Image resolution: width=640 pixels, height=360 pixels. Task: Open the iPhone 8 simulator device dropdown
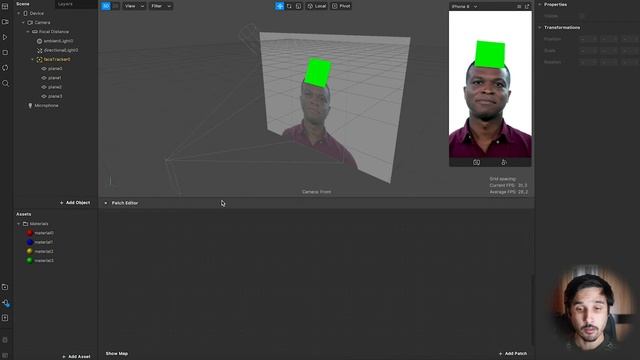[x=464, y=7]
